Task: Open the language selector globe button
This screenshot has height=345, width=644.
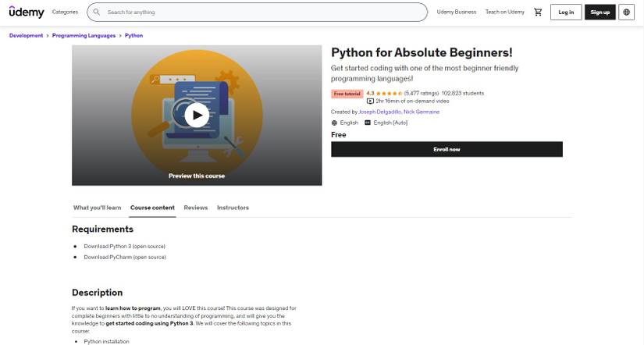Action: 626,12
